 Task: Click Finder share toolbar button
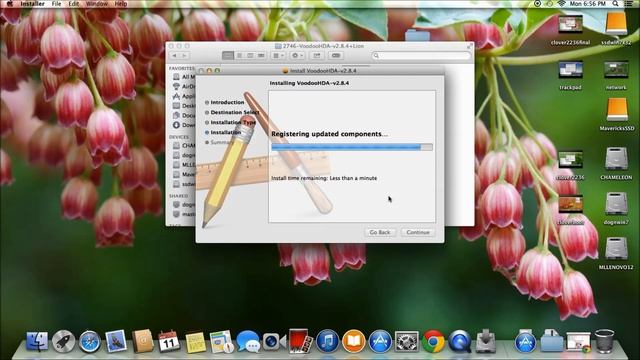317,55
